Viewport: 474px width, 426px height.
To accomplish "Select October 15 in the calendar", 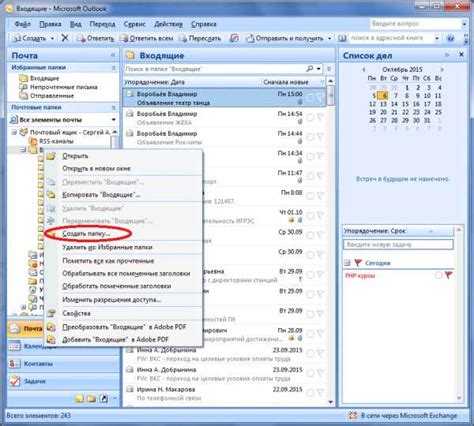I will (405, 104).
